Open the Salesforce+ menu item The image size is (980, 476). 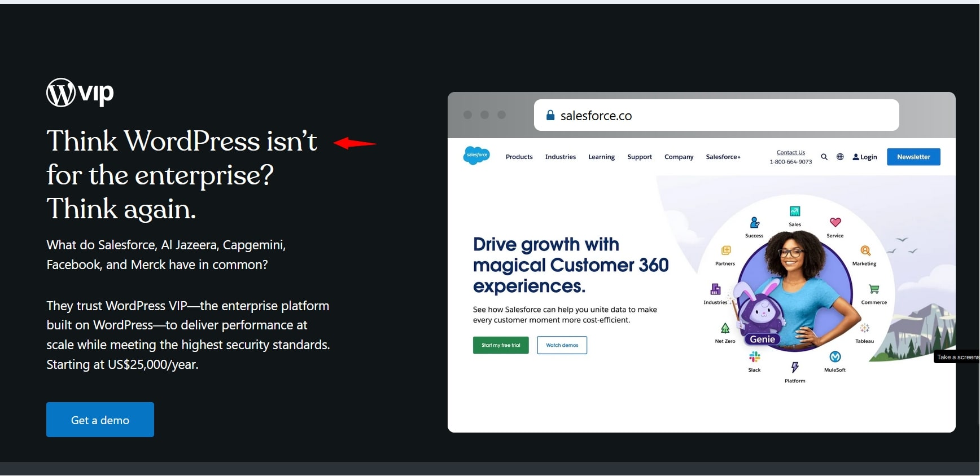coord(723,157)
